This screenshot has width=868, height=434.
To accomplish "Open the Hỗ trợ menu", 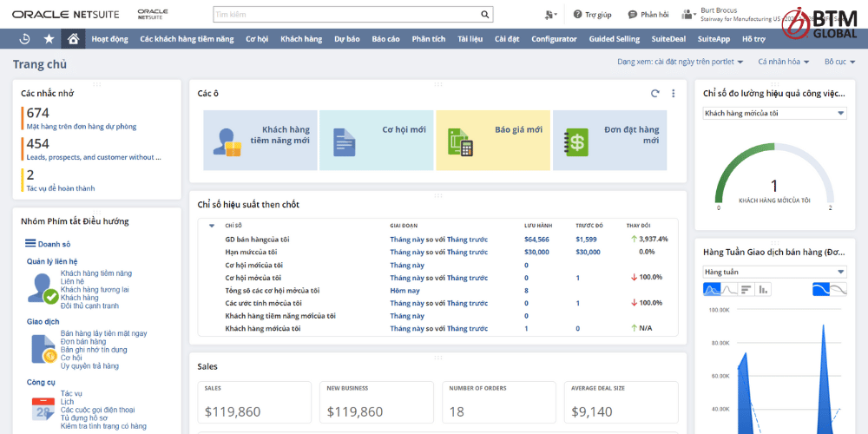I will 753,39.
